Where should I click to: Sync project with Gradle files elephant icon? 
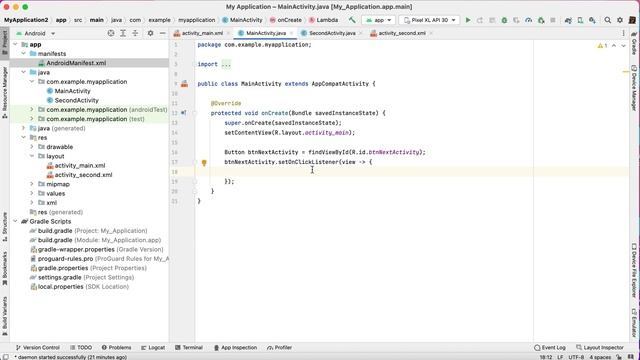(568, 20)
